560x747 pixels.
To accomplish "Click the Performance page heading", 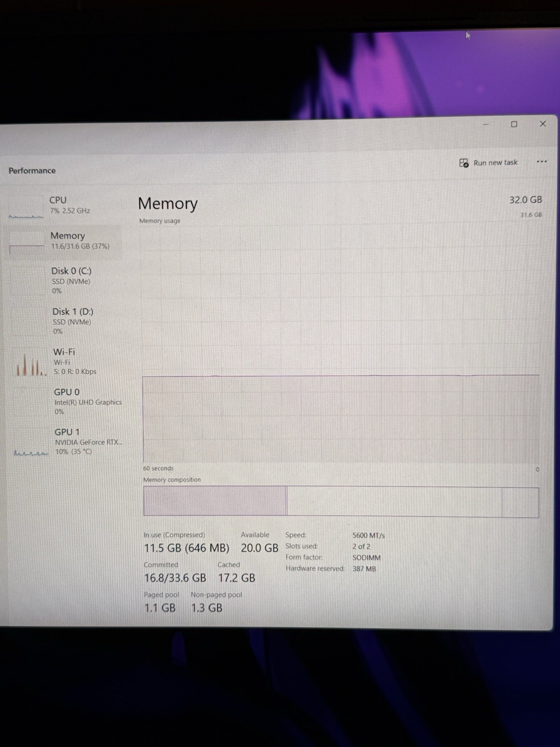I will point(32,171).
